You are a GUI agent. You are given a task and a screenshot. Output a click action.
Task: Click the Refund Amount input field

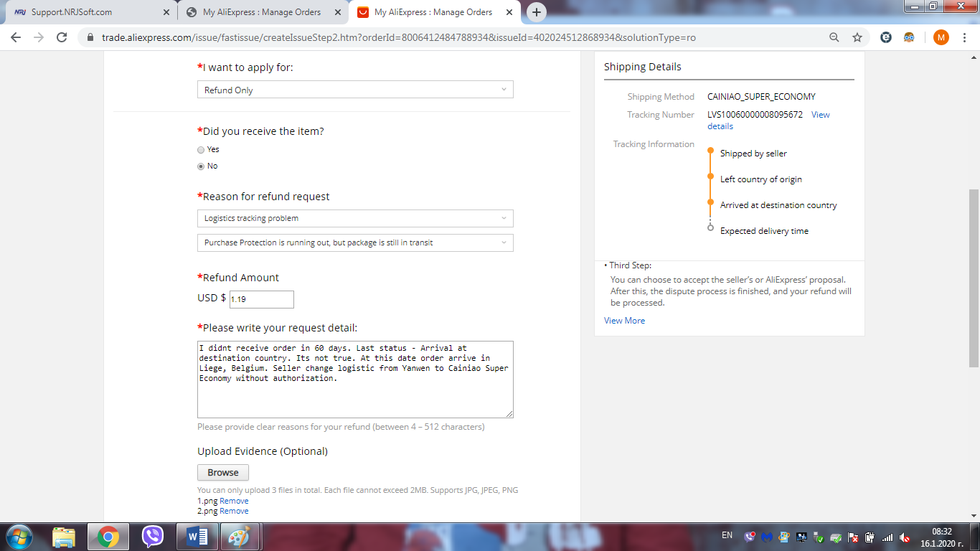[261, 299]
